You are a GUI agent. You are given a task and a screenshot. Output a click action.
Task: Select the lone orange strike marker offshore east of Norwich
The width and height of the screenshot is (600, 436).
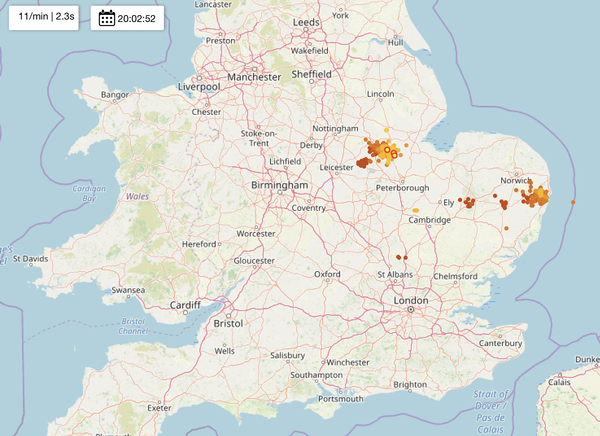(x=573, y=202)
